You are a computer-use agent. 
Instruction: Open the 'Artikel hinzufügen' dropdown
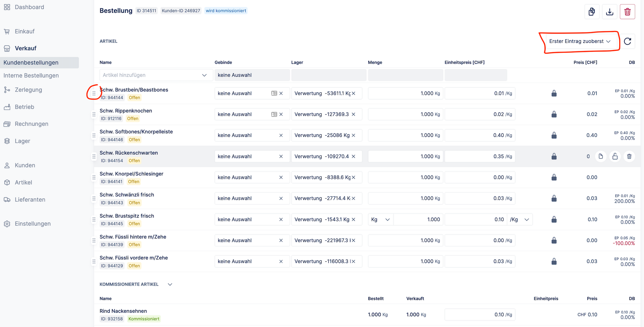coord(156,75)
